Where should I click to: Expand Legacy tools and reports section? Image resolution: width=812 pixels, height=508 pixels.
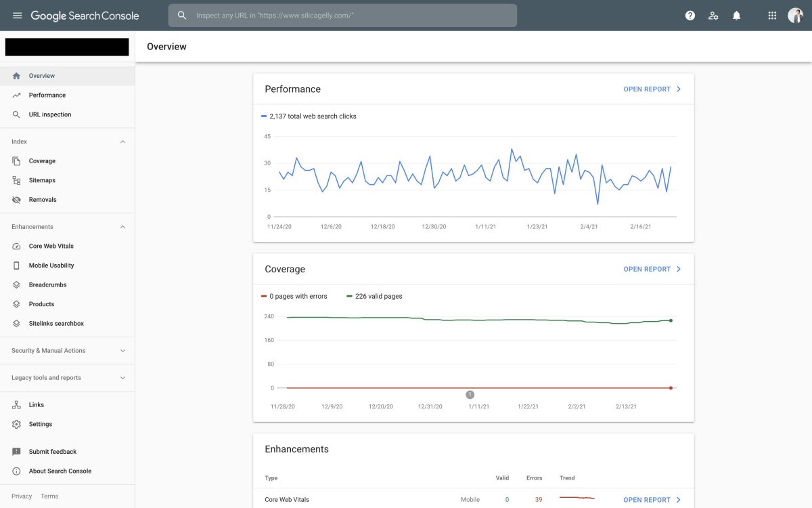[x=122, y=378]
